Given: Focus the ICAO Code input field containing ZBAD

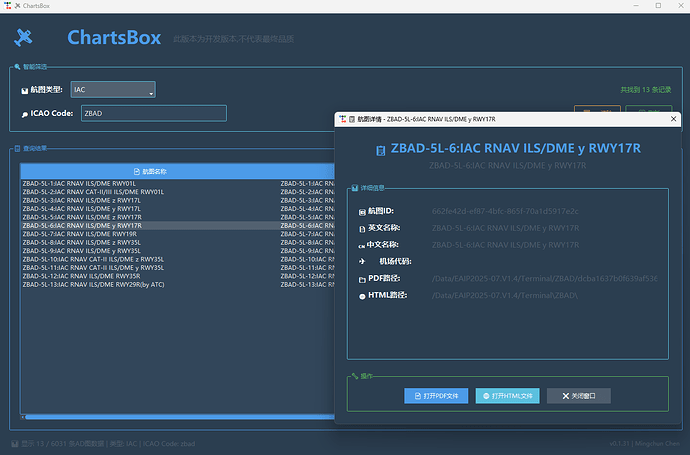Looking at the screenshot, I should 152,113.
